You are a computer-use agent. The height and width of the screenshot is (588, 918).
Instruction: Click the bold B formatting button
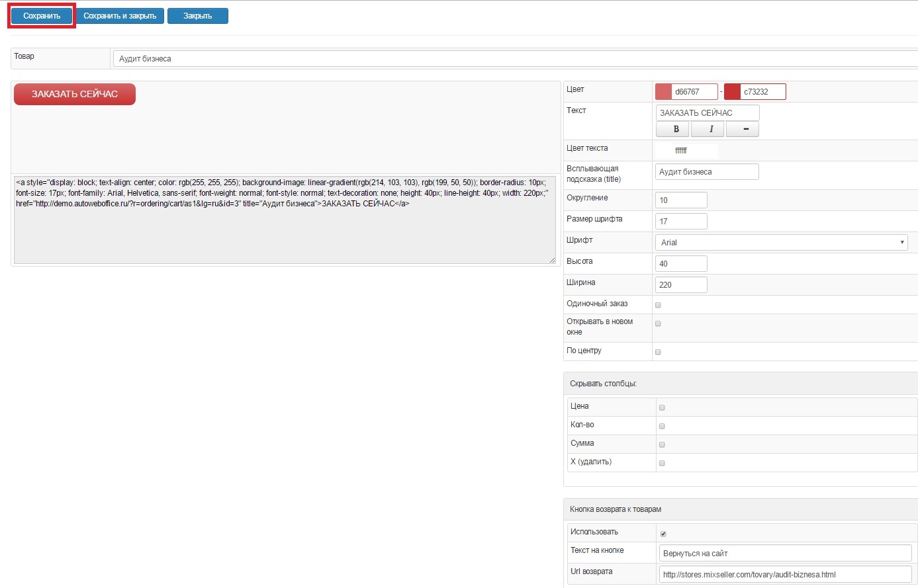click(676, 130)
